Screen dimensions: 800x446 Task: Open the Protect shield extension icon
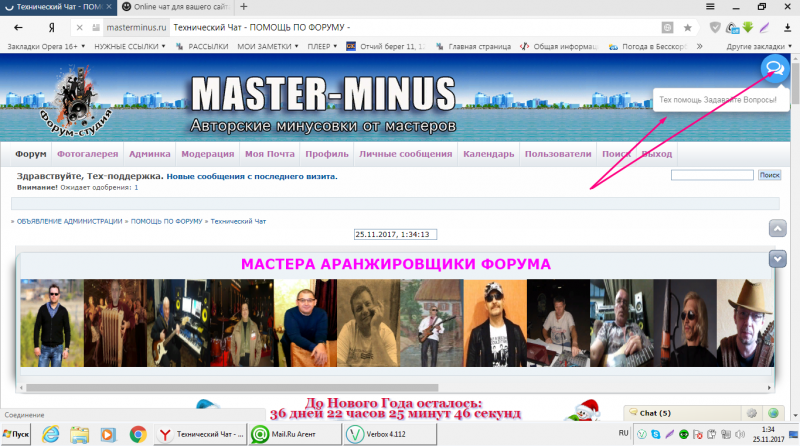click(715, 28)
